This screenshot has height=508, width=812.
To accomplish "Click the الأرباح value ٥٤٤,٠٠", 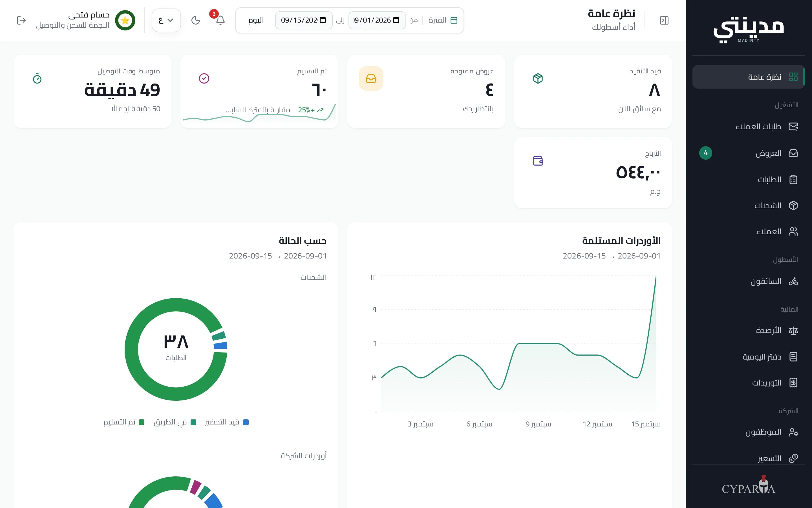I will (x=638, y=173).
